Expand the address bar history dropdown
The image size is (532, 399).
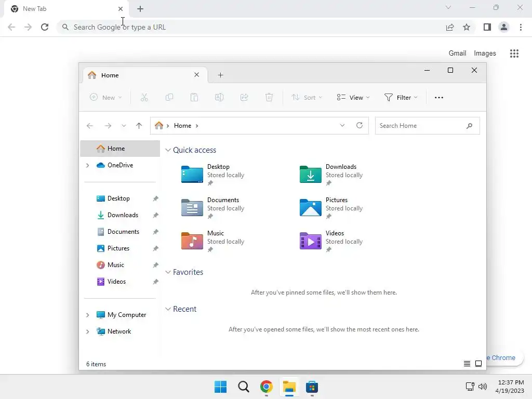pyautogui.click(x=342, y=125)
